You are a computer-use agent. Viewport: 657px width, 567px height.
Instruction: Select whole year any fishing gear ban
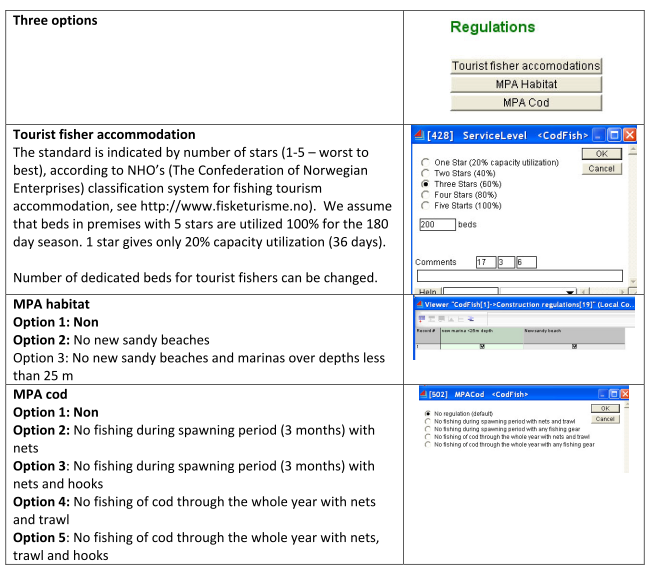click(427, 445)
